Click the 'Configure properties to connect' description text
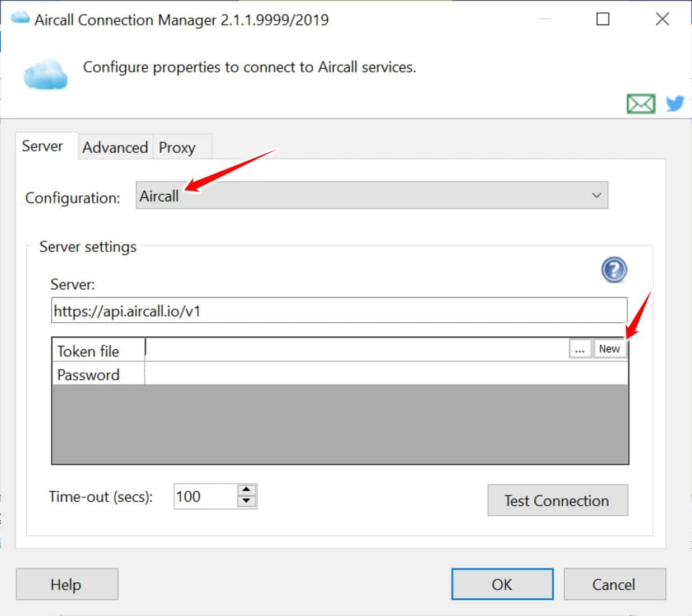 tap(250, 67)
